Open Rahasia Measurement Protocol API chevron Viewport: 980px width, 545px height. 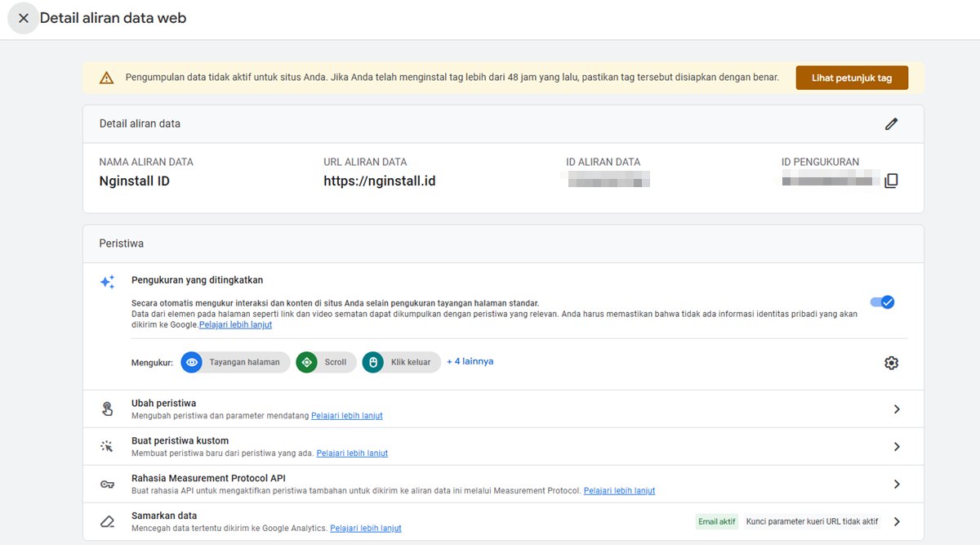(897, 485)
